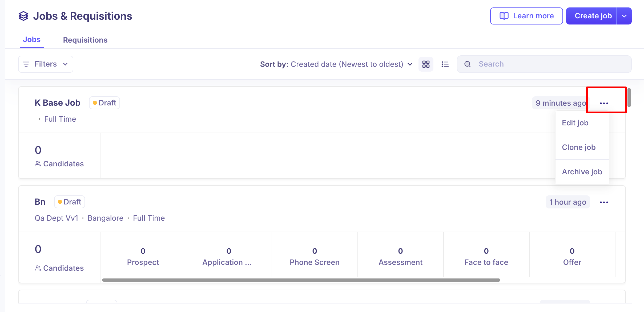Image resolution: width=644 pixels, height=312 pixels.
Task: Click the Jobs & Requisitions layers icon
Action: click(23, 16)
